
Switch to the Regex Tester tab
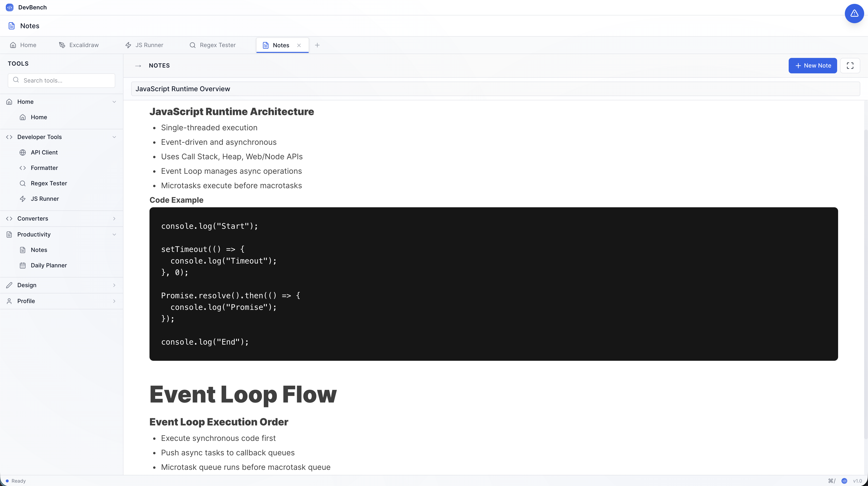213,45
